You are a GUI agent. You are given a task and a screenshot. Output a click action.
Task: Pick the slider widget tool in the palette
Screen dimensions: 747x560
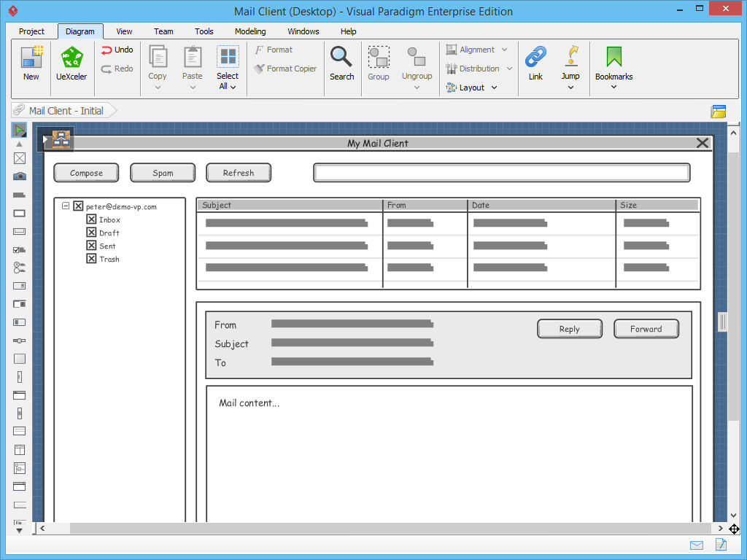tap(20, 341)
